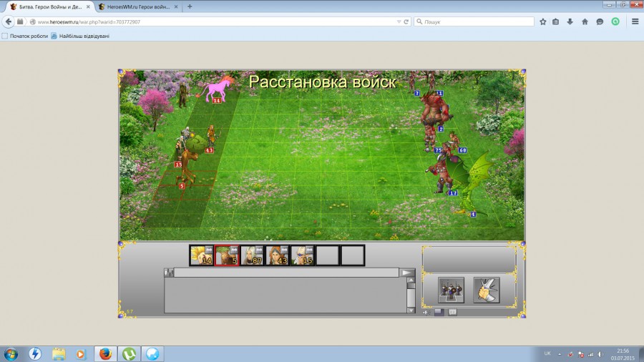Viewport: 644px width, 362px height.
Task: Focus the battle chat message input
Action: click(286, 273)
